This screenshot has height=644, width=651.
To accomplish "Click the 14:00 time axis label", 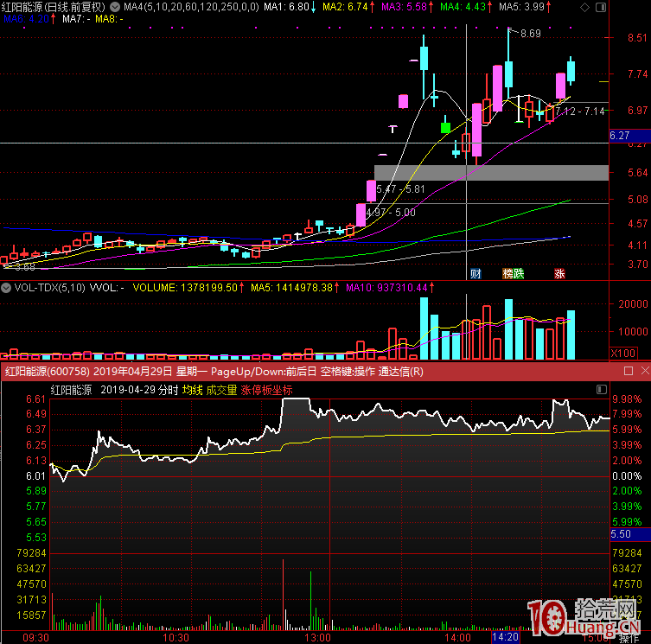I will click(457, 638).
